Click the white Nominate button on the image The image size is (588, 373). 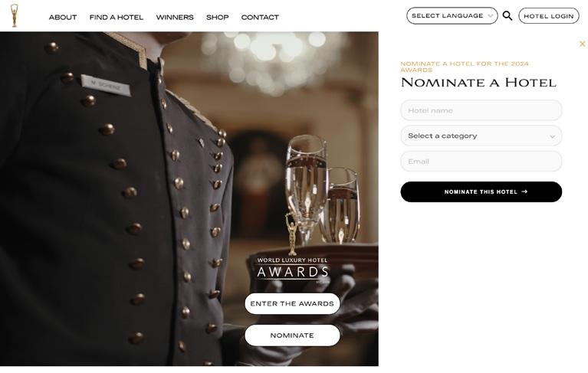pyautogui.click(x=292, y=335)
